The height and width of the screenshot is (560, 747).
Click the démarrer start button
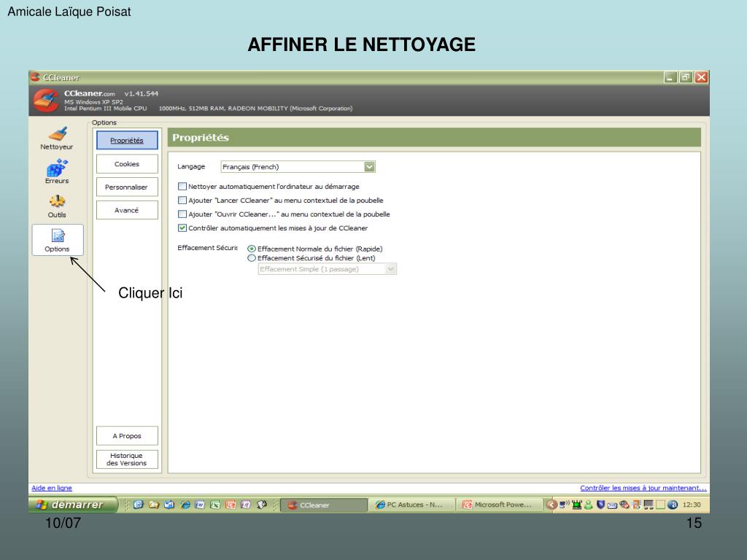(74, 505)
